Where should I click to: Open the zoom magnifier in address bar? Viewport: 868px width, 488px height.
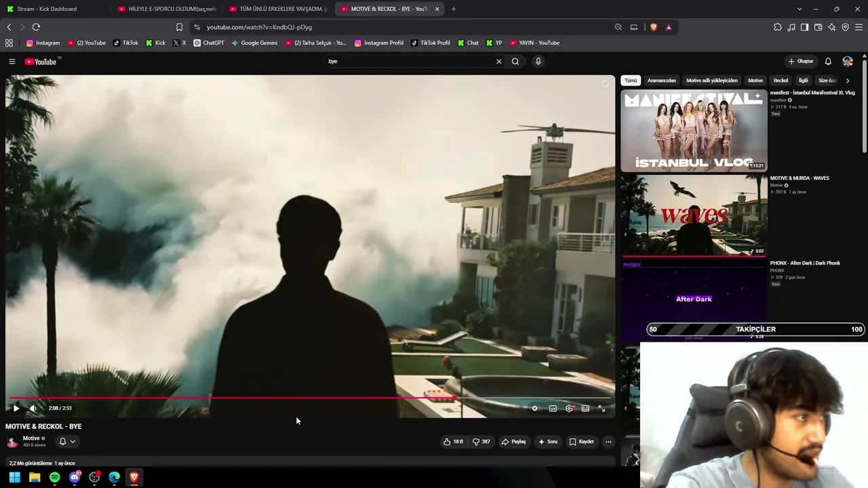[618, 27]
